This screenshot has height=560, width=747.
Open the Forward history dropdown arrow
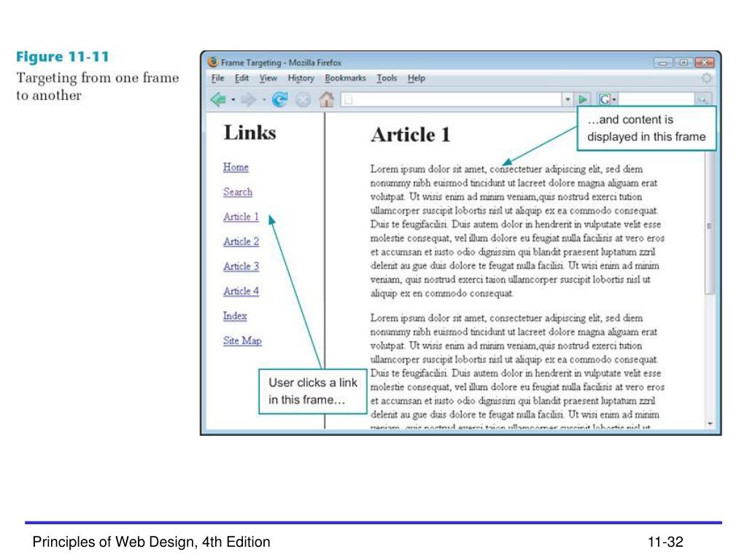tap(263, 100)
